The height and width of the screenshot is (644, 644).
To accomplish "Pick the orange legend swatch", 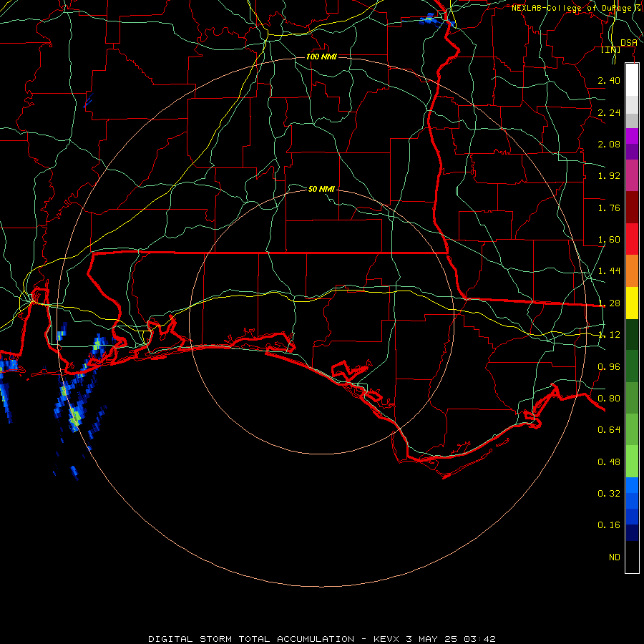I will click(632, 271).
